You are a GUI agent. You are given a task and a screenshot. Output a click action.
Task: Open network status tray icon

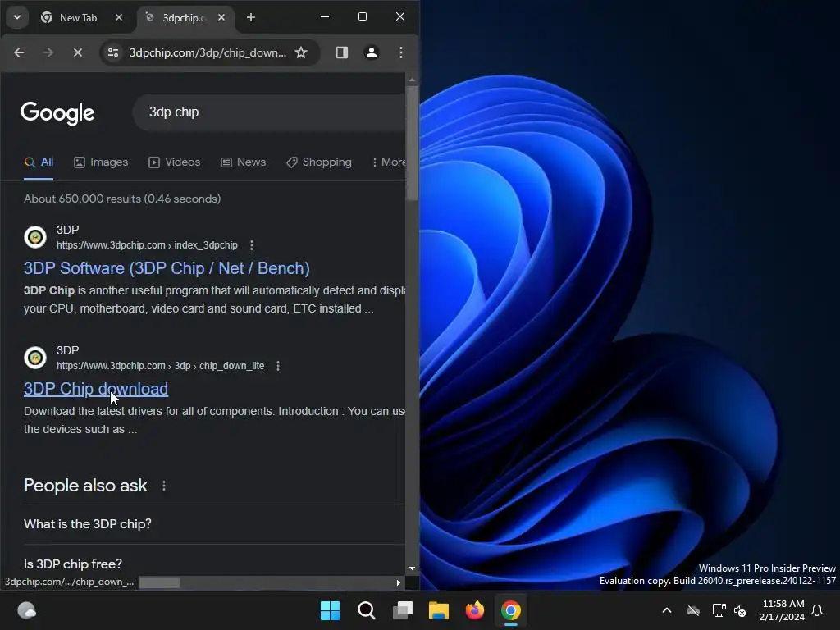pyautogui.click(x=719, y=610)
